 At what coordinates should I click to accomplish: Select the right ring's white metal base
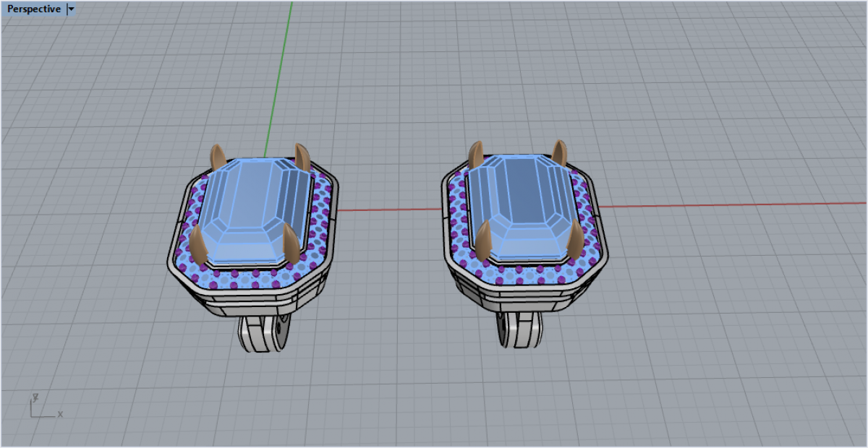click(521, 296)
